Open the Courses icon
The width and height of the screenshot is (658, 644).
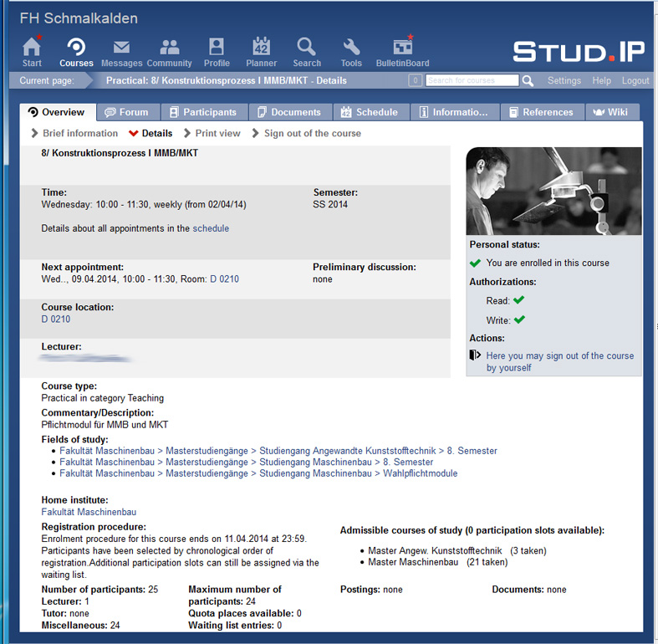(76, 46)
